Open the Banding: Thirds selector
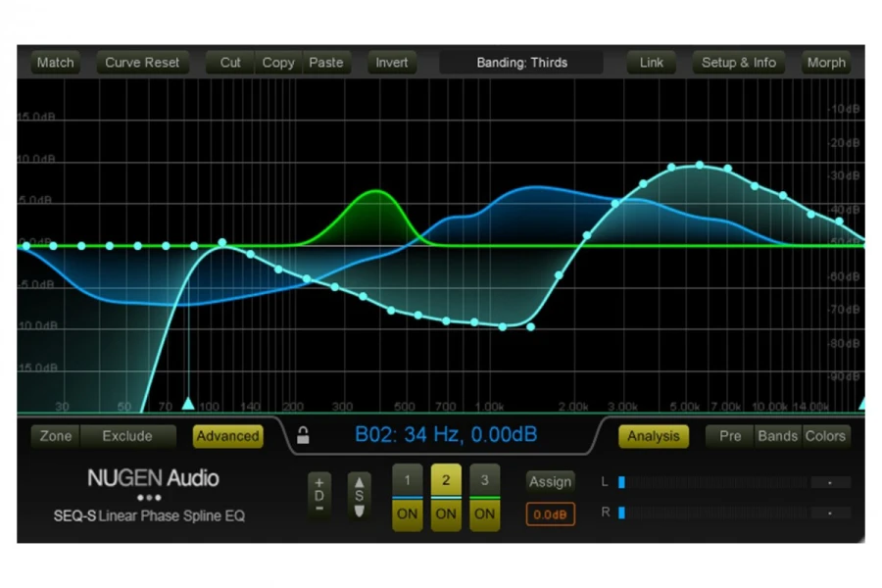This screenshot has width=882, height=588. click(521, 63)
